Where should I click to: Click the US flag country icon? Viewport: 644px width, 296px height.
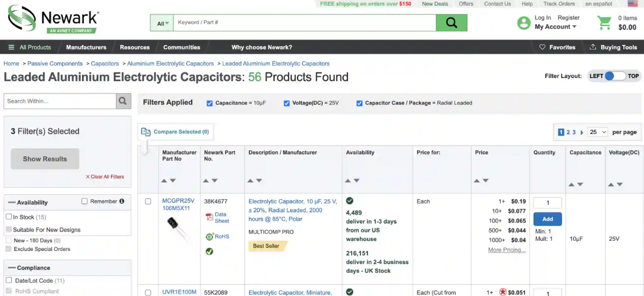(x=632, y=4)
